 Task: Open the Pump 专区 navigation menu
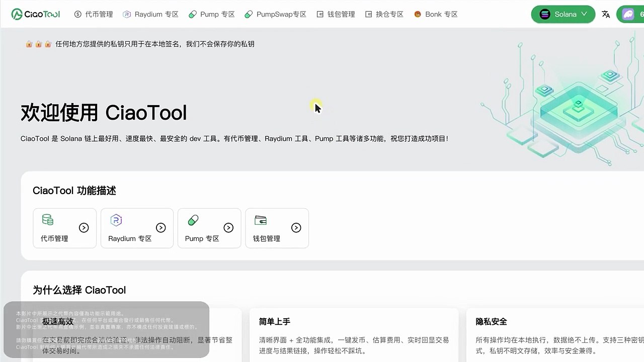coord(211,15)
